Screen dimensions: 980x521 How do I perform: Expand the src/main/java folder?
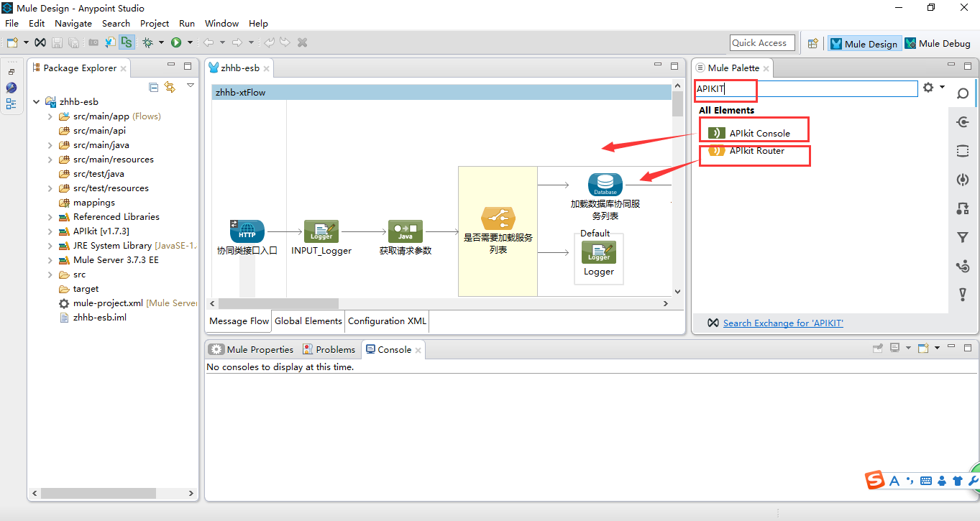[50, 145]
